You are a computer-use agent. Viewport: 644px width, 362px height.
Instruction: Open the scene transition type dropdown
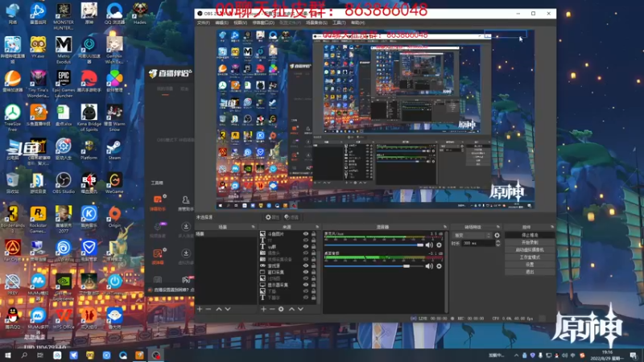472,235
